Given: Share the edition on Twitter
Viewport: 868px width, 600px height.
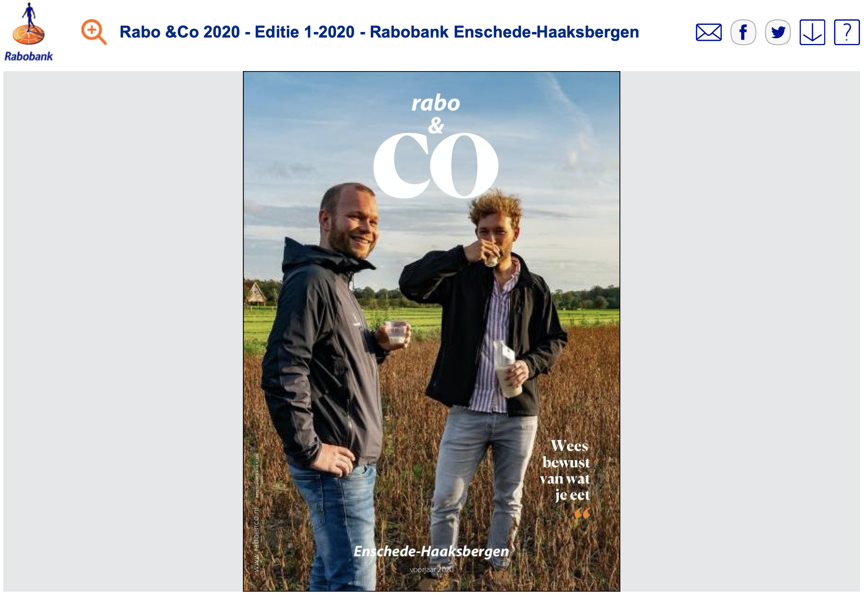Looking at the screenshot, I should click(778, 32).
